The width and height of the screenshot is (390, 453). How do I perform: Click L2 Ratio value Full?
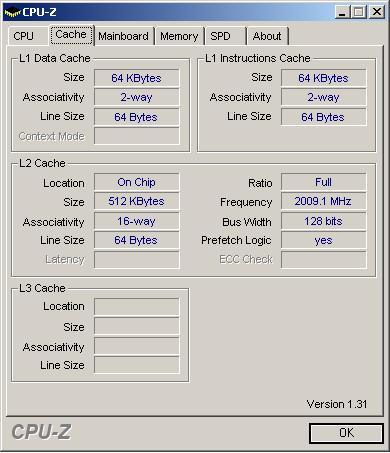point(323,182)
